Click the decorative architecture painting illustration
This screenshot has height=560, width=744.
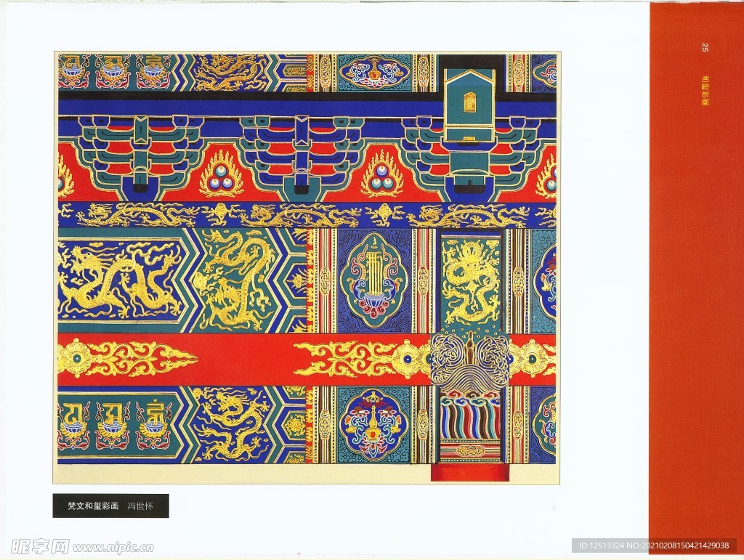coord(307,267)
